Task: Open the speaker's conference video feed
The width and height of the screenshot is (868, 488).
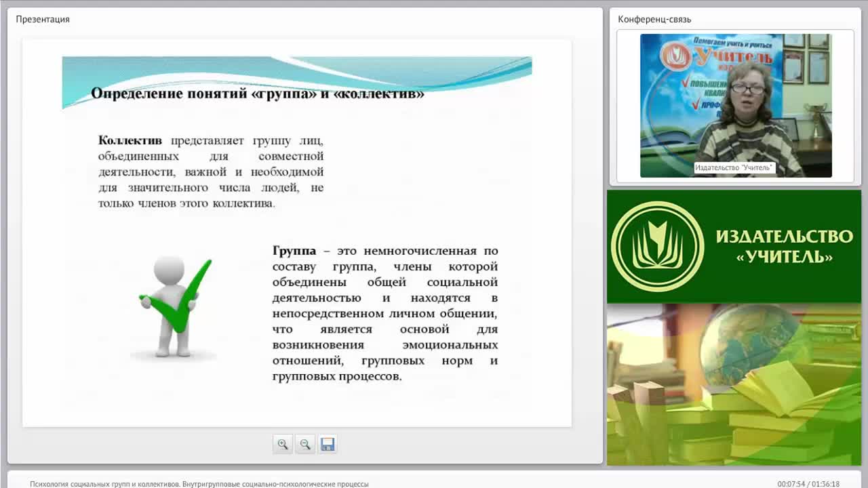Action: (736, 106)
